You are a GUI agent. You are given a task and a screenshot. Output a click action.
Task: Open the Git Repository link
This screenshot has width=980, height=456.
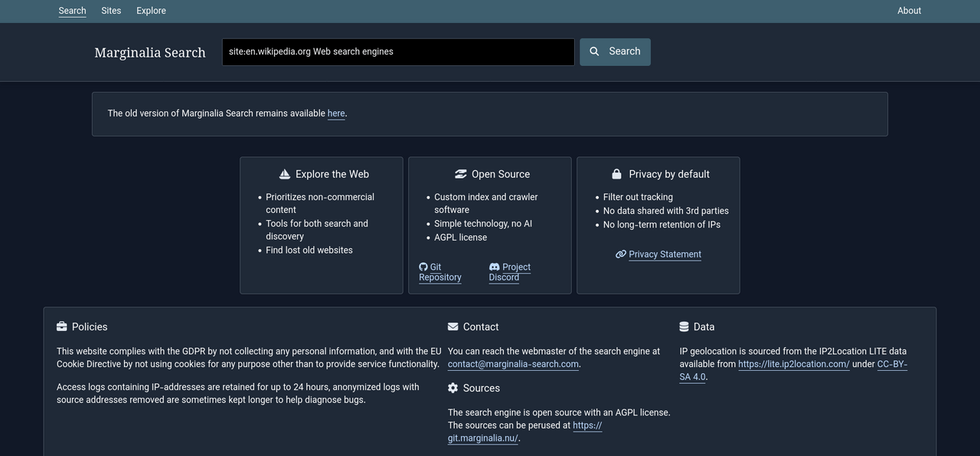point(440,272)
